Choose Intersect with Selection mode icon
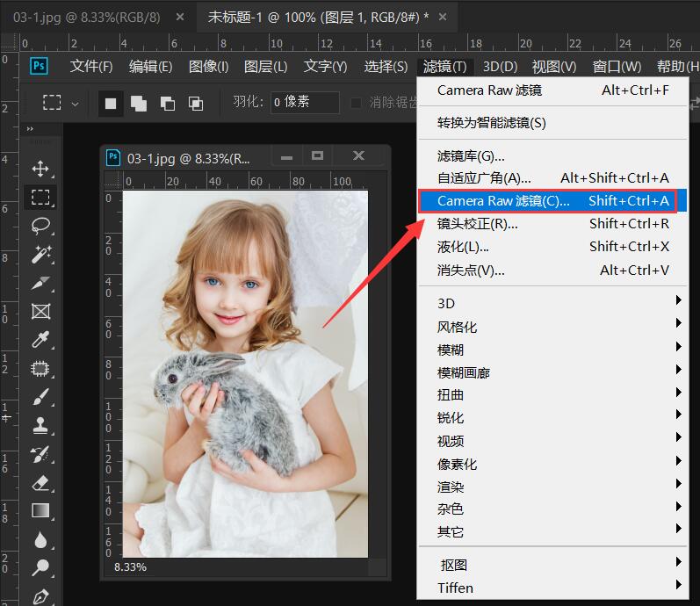The height and width of the screenshot is (606, 700). click(196, 104)
